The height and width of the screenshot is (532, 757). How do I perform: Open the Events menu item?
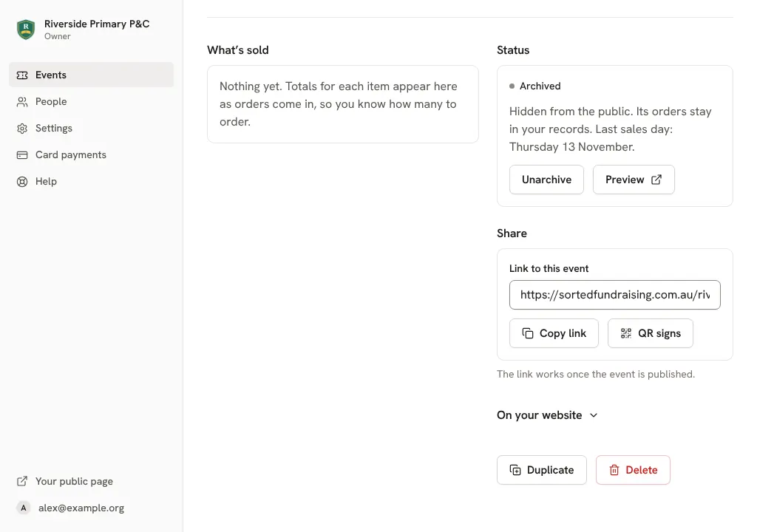91,75
